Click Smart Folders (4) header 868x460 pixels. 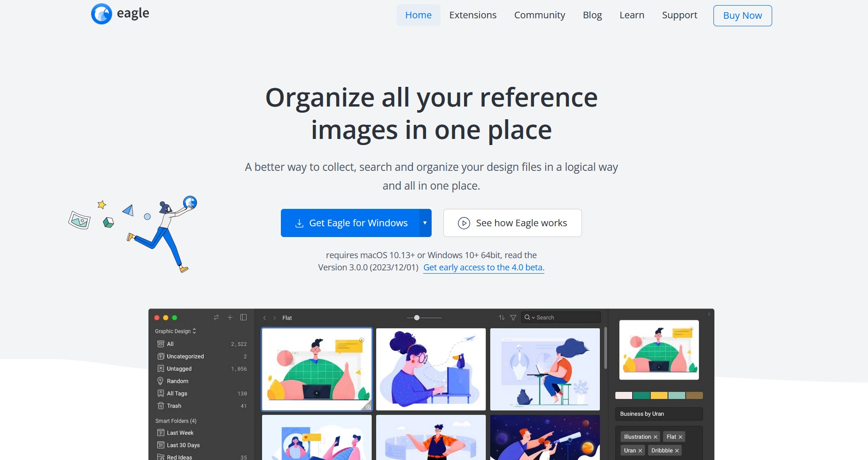[x=176, y=421]
